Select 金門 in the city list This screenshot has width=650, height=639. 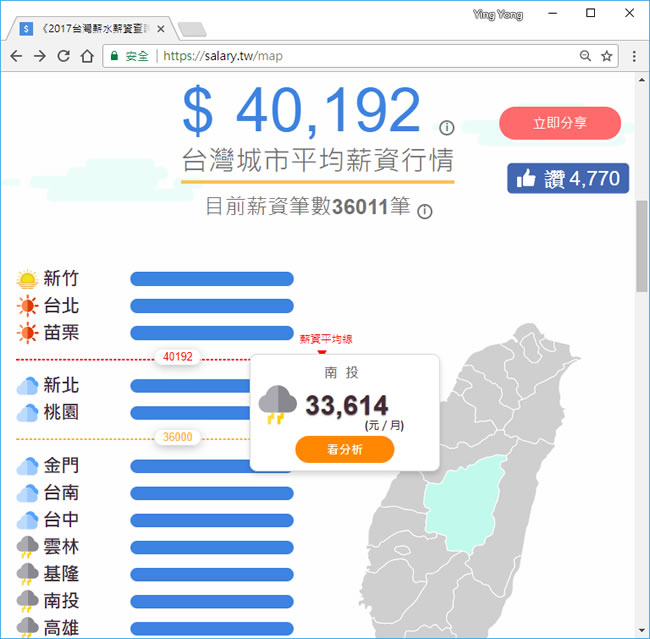click(x=62, y=466)
